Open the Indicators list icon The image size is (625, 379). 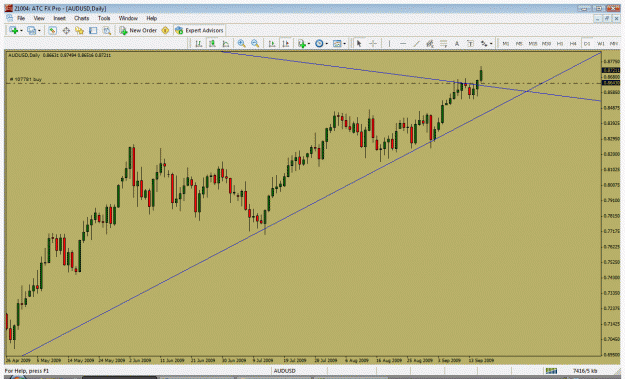click(302, 43)
